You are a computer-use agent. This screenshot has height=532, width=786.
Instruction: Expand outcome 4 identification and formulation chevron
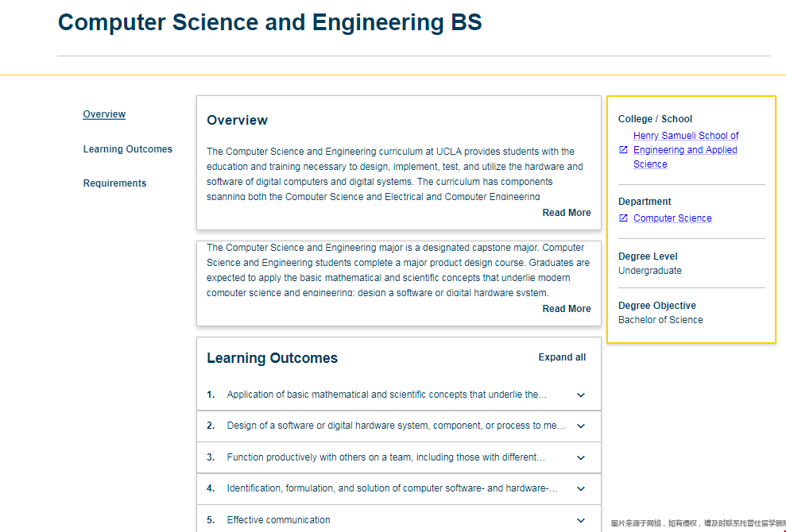point(581,488)
